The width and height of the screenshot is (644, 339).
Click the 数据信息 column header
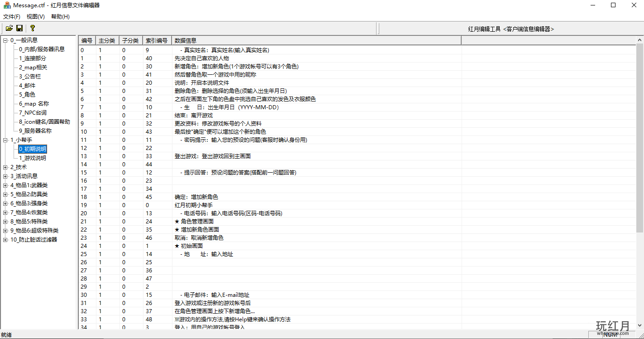[316, 40]
